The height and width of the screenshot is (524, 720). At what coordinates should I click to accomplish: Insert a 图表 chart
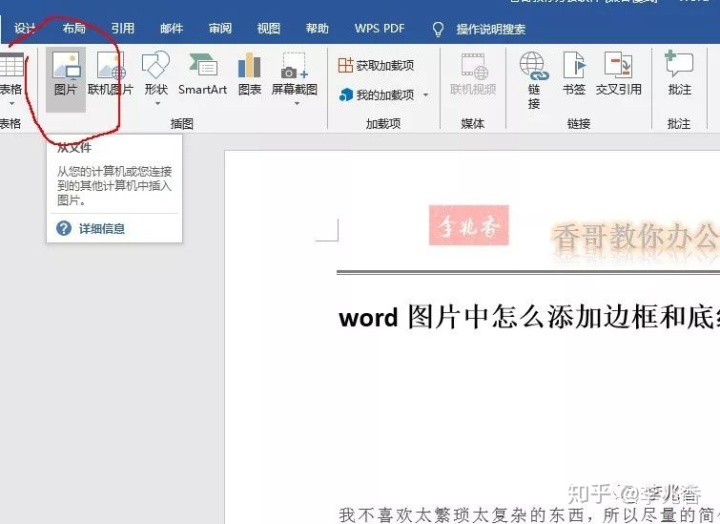click(249, 74)
